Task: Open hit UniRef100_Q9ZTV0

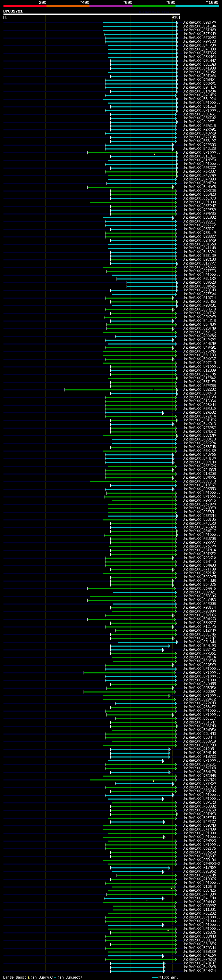Action: coord(199,23)
